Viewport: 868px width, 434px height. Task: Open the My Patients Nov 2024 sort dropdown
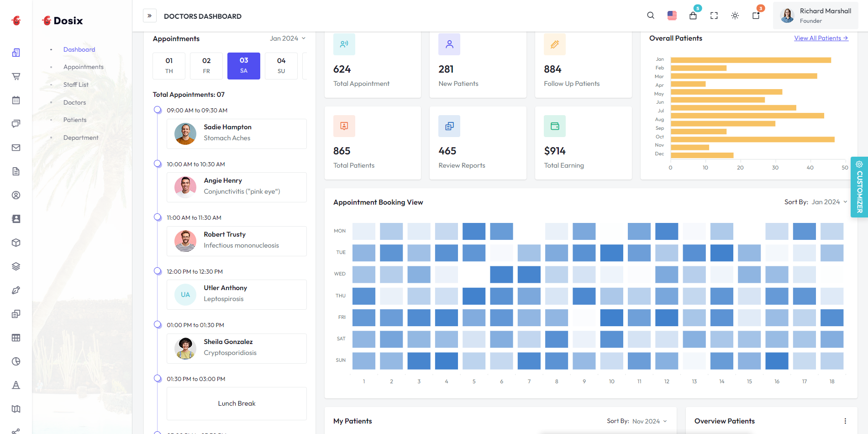[x=649, y=421]
